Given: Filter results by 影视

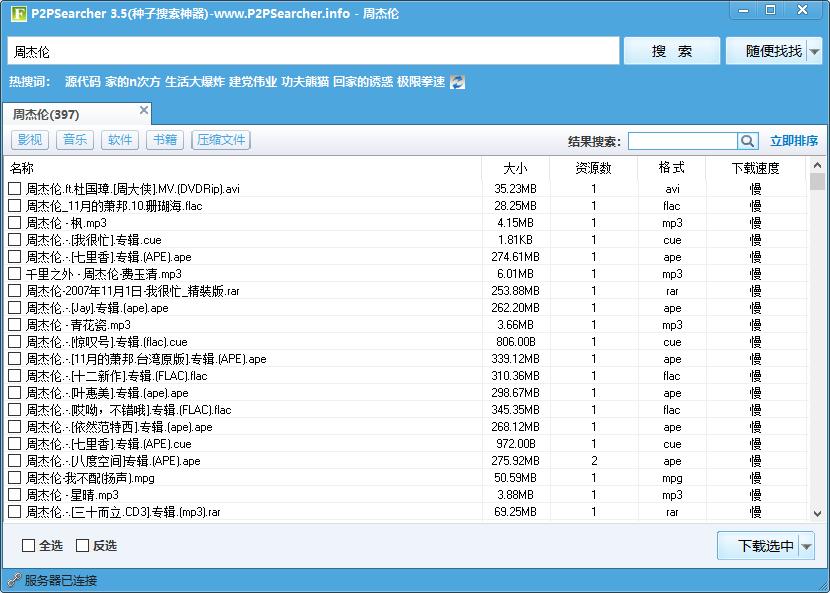Looking at the screenshot, I should [30, 140].
